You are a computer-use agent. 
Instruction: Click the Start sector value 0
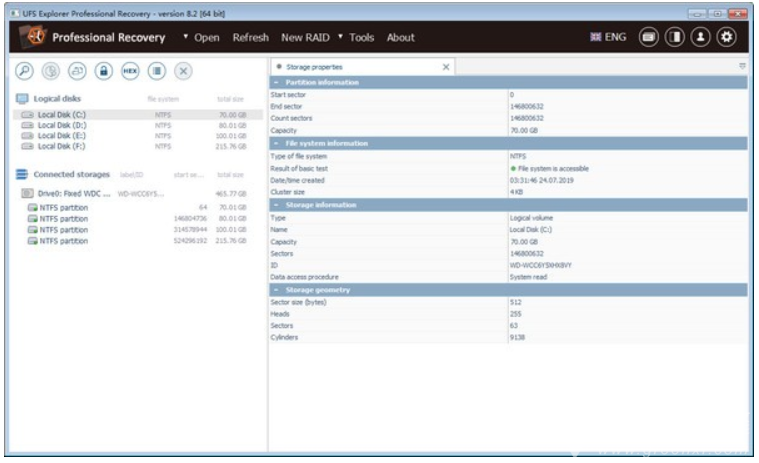click(x=512, y=95)
